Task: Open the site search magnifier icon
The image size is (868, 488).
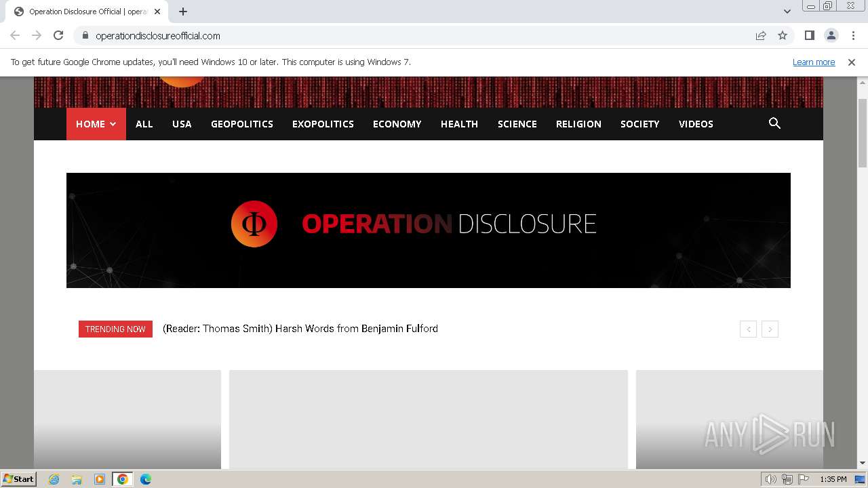Action: click(774, 123)
